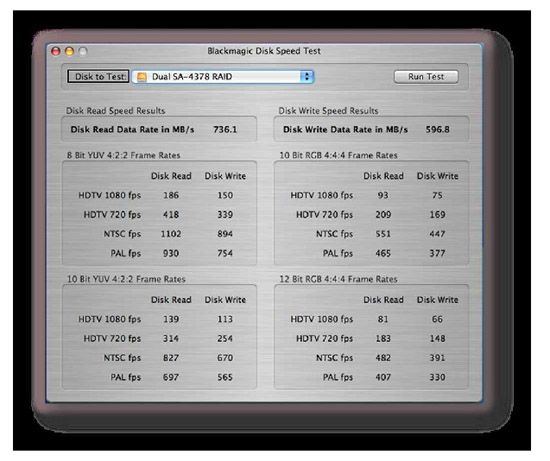Click the value 66 in 12 Bit RGB table

coord(437,319)
